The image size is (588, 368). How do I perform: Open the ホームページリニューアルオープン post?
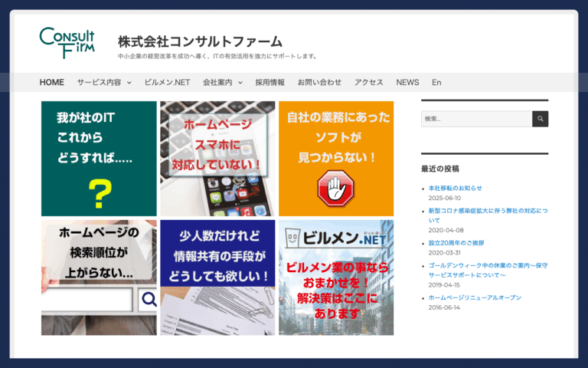tap(475, 297)
